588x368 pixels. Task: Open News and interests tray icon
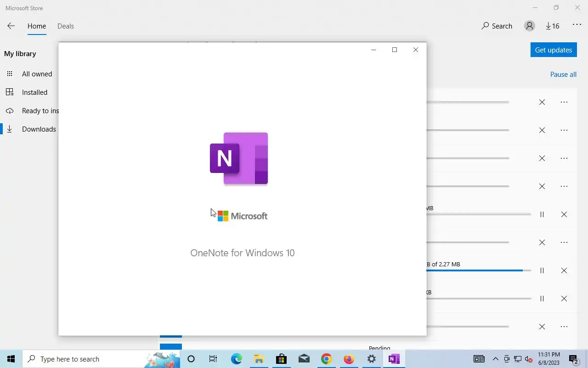[479, 359]
